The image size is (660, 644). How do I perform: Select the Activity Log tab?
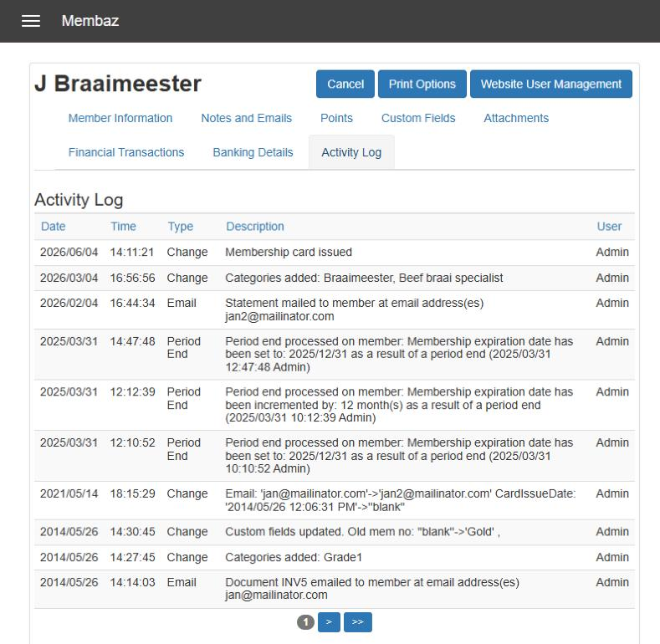351,152
